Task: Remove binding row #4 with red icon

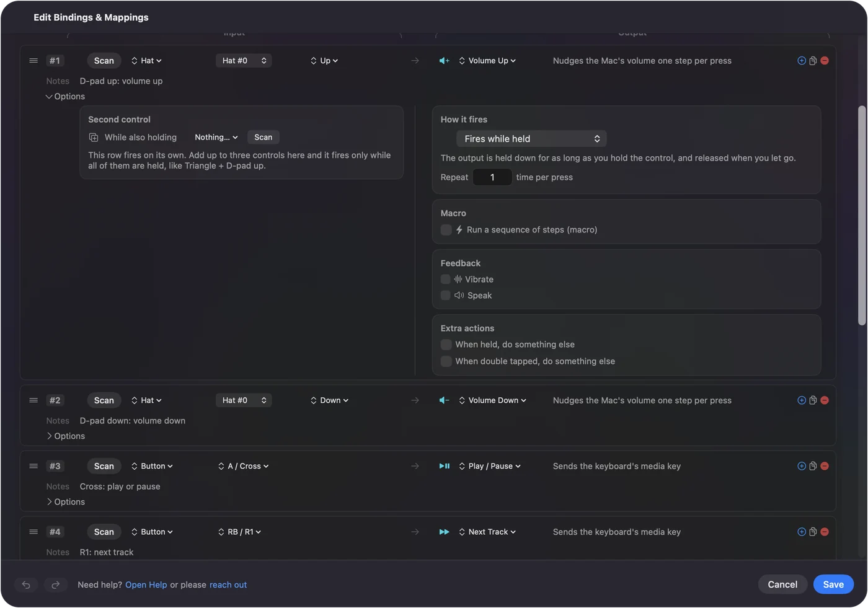Action: pyautogui.click(x=825, y=532)
